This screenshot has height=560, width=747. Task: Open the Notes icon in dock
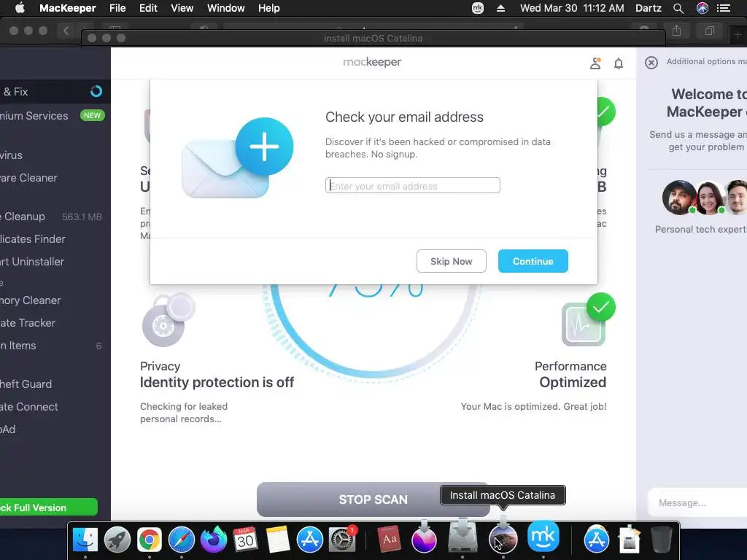(x=278, y=540)
